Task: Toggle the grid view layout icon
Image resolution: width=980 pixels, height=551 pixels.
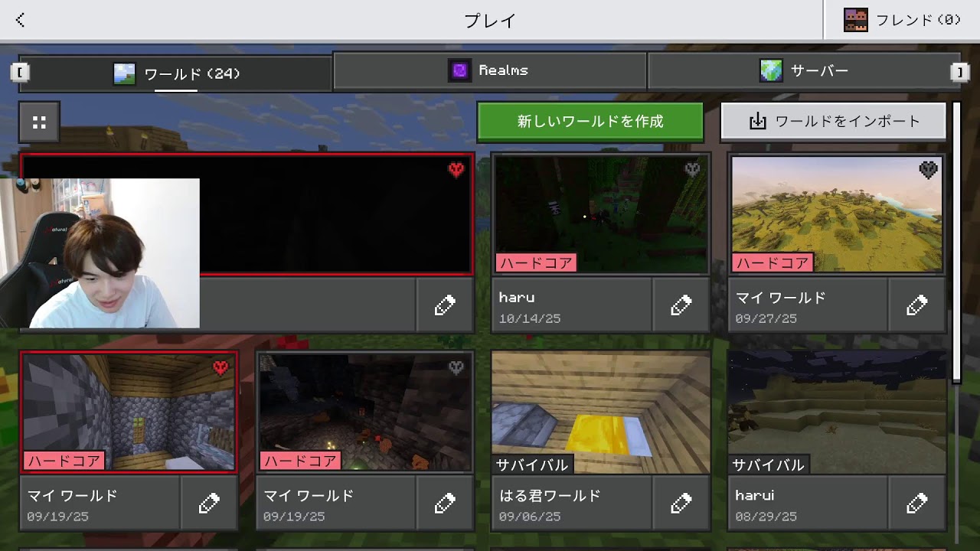Action: coord(39,122)
